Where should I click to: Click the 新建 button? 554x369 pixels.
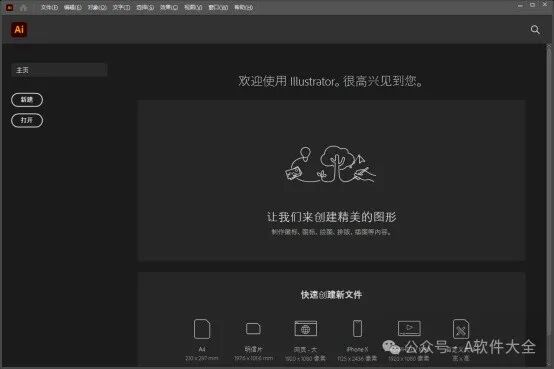[27, 100]
